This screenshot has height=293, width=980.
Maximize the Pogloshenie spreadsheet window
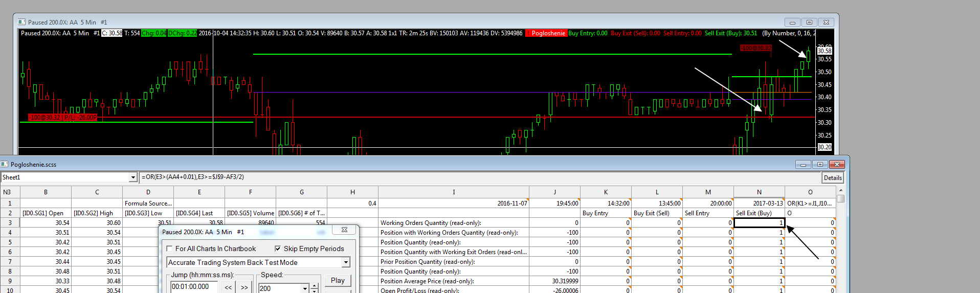(x=820, y=165)
